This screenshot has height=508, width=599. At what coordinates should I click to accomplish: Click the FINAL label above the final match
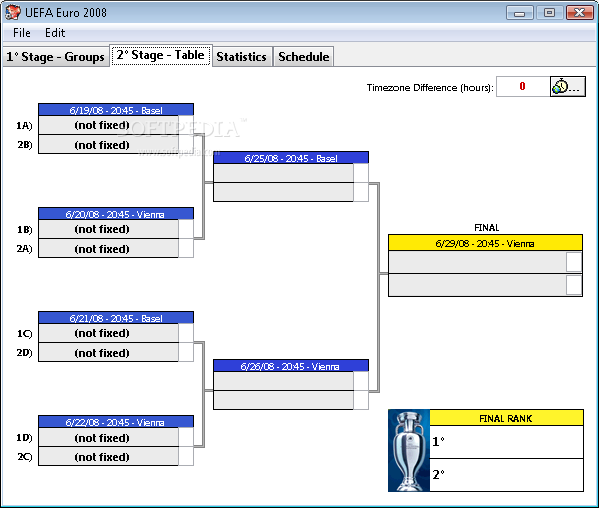point(486,228)
